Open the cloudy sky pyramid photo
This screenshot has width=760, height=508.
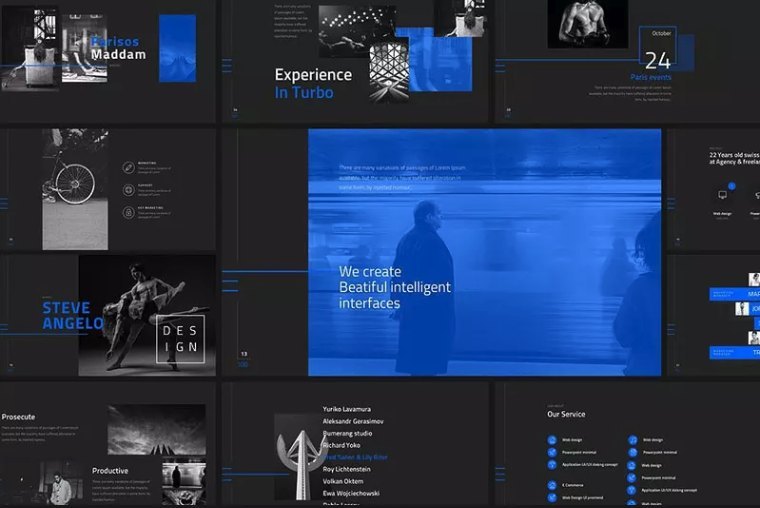point(157,430)
